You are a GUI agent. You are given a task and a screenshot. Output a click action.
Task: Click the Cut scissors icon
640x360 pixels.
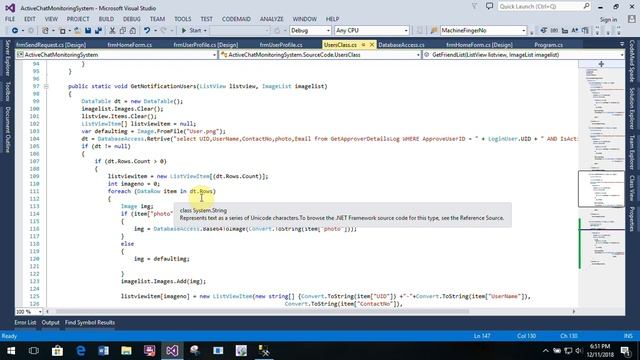click(x=112, y=31)
